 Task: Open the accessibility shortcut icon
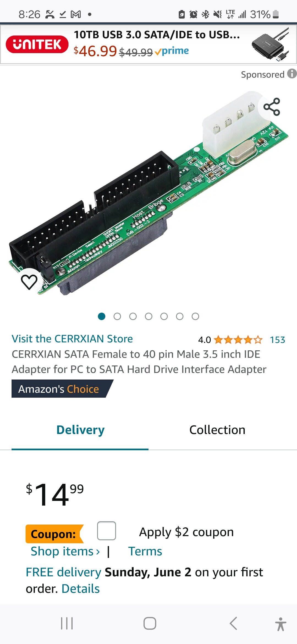point(280,624)
